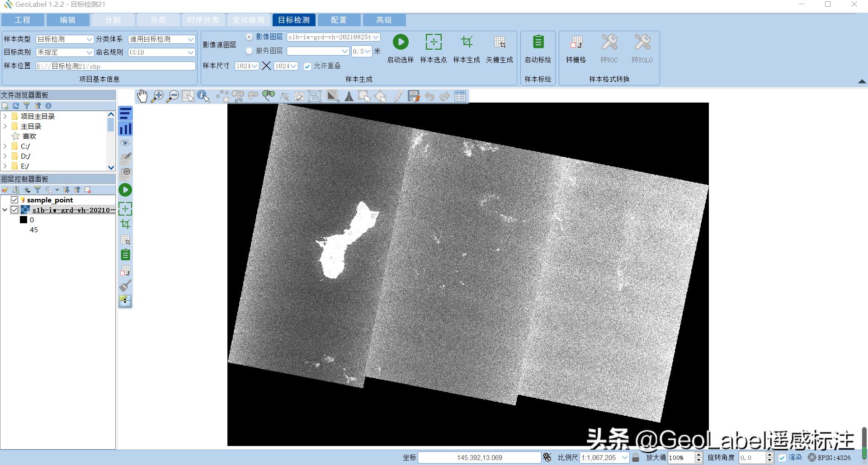Expand the 项目主目录 folder tree node
The width and height of the screenshot is (868, 465).
(5, 117)
